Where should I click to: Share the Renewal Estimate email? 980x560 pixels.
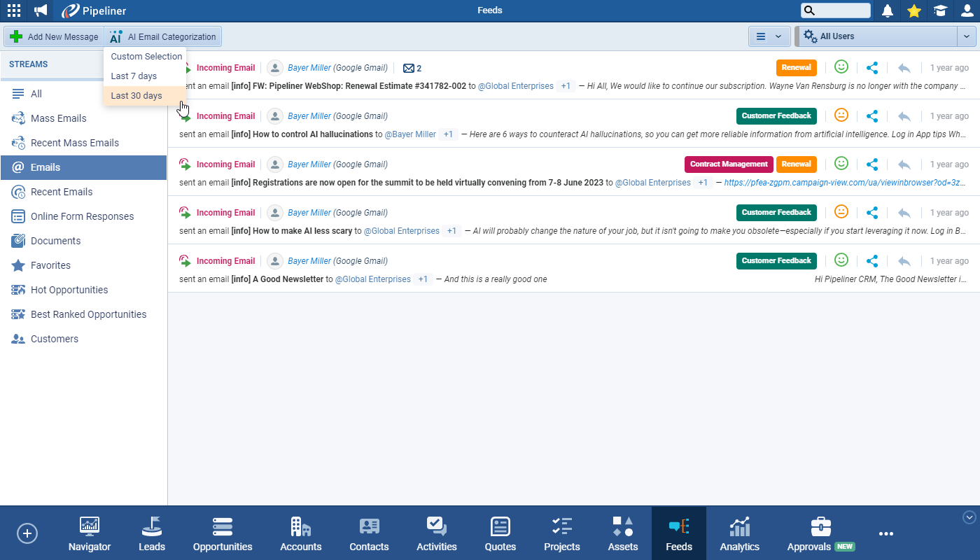coord(872,68)
